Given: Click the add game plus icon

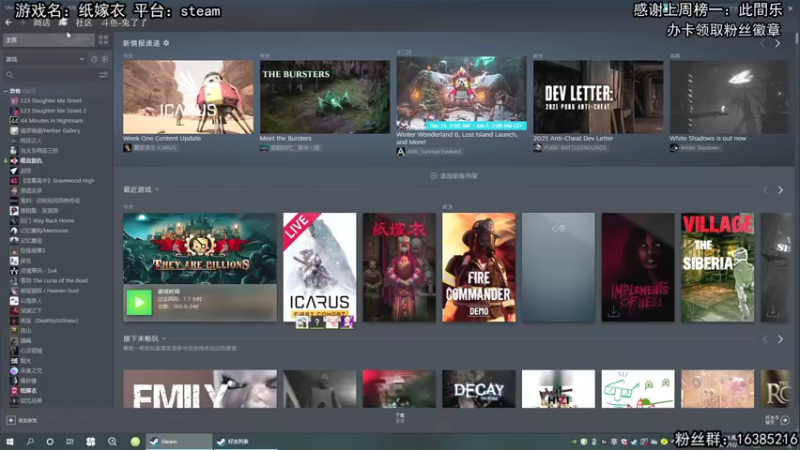Looking at the screenshot, I should tap(11, 420).
